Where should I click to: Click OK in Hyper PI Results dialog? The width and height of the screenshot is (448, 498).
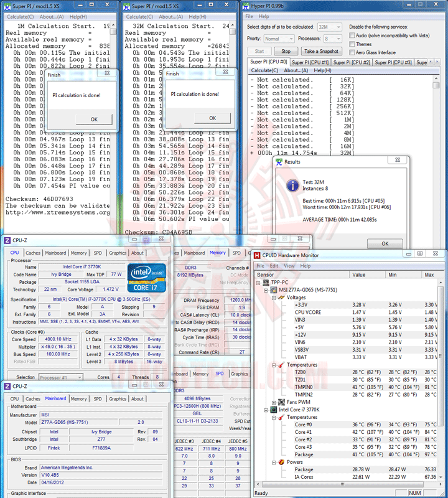pyautogui.click(x=385, y=243)
